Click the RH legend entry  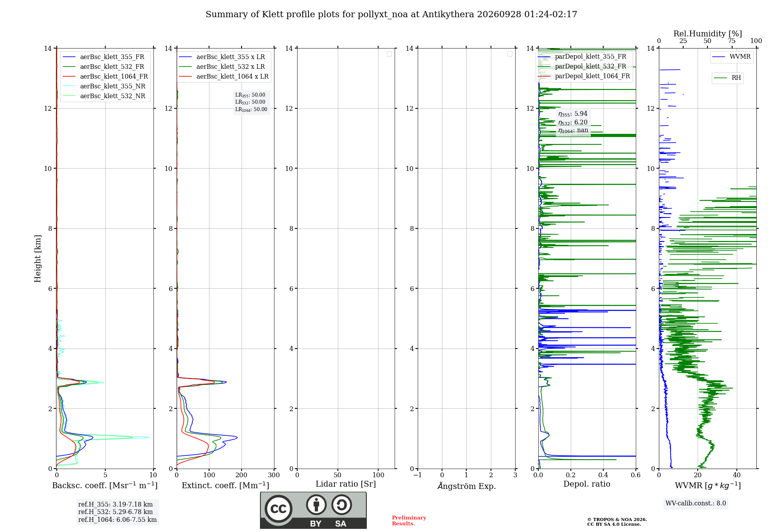click(727, 78)
